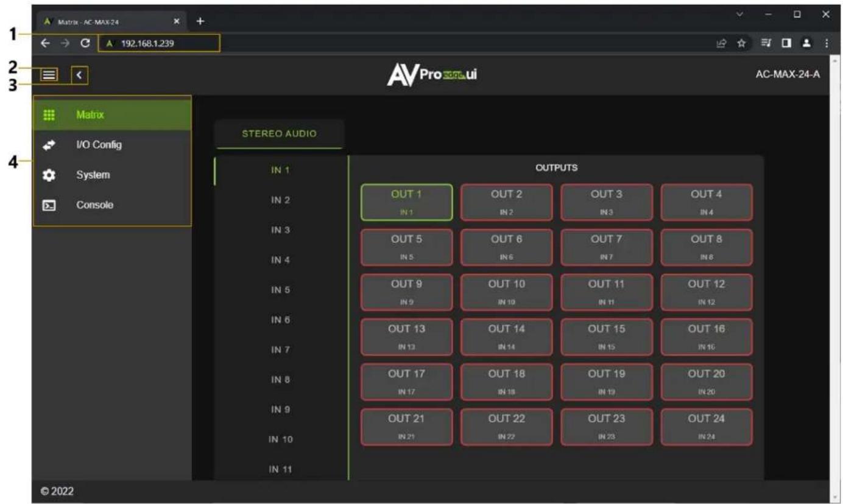Image resolution: width=843 pixels, height=504 pixels.
Task: Reload the page with the refresh icon
Action: (x=85, y=43)
